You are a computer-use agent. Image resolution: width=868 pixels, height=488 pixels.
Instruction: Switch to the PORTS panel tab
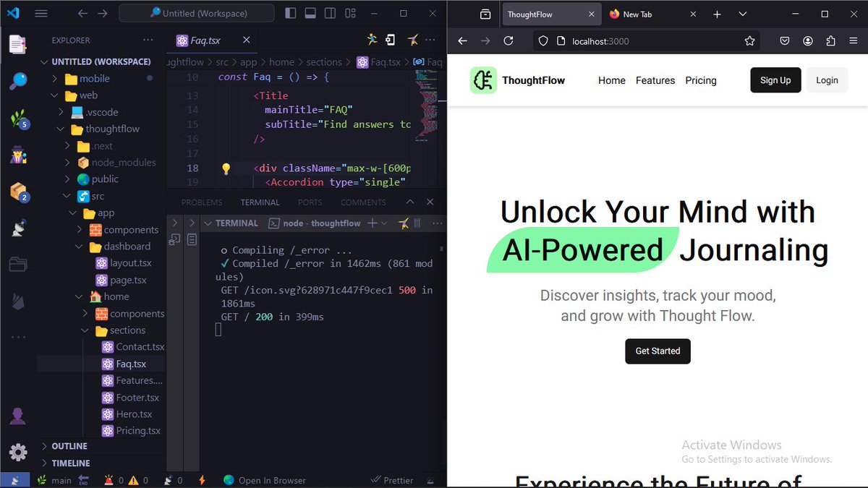310,202
